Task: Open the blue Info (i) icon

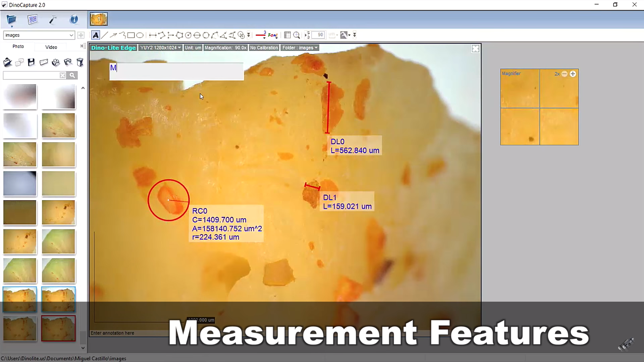Action: click(x=74, y=19)
